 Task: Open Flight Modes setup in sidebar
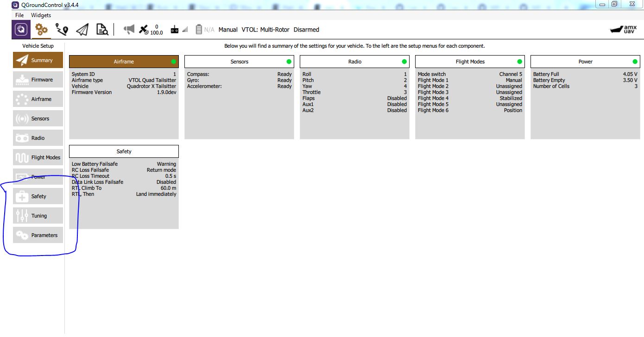[38, 158]
